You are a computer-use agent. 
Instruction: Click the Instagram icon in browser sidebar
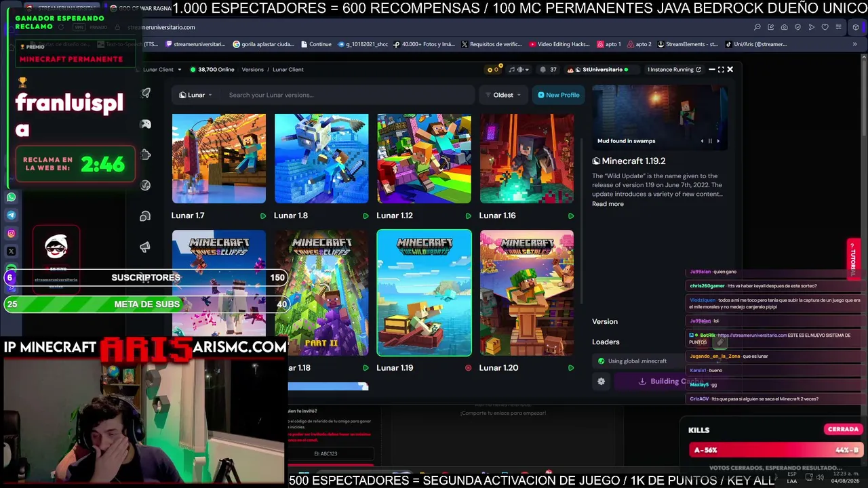coord(11,233)
